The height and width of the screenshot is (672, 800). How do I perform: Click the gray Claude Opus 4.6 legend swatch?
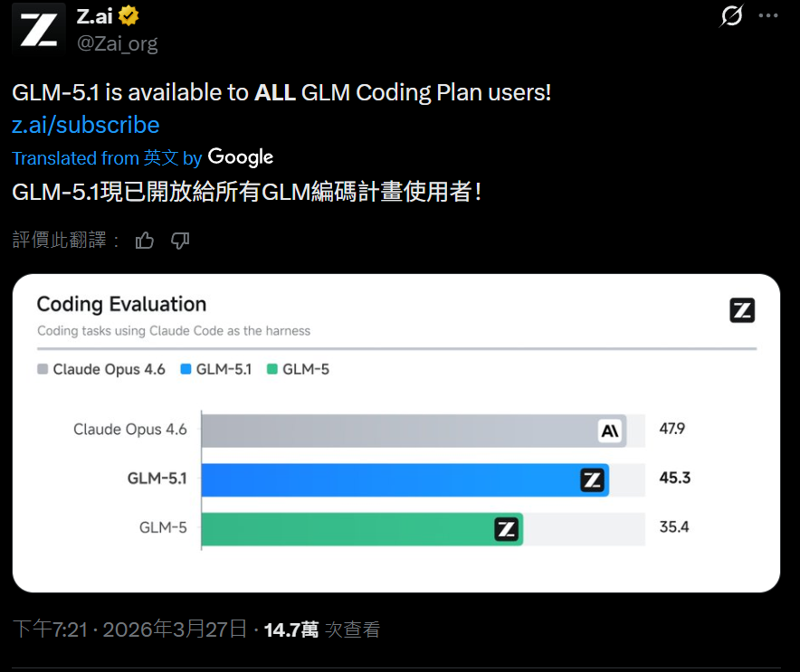(43, 369)
